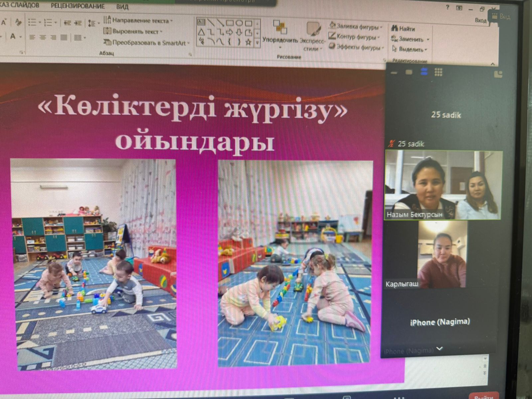This screenshot has width=532, height=399.
Task: Select the right arrow shape
Action: [x=229, y=32]
